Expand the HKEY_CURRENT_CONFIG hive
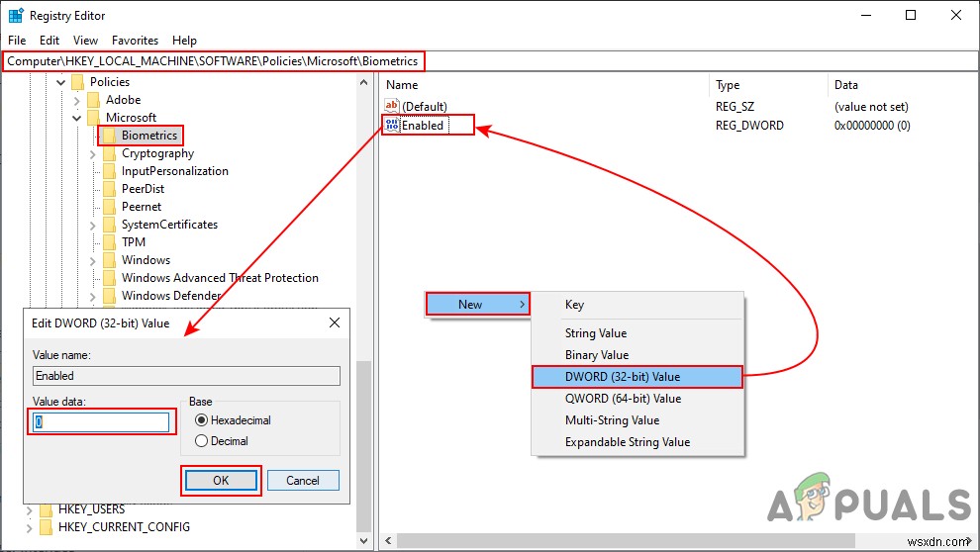Image resolution: width=980 pixels, height=552 pixels. click(30, 527)
